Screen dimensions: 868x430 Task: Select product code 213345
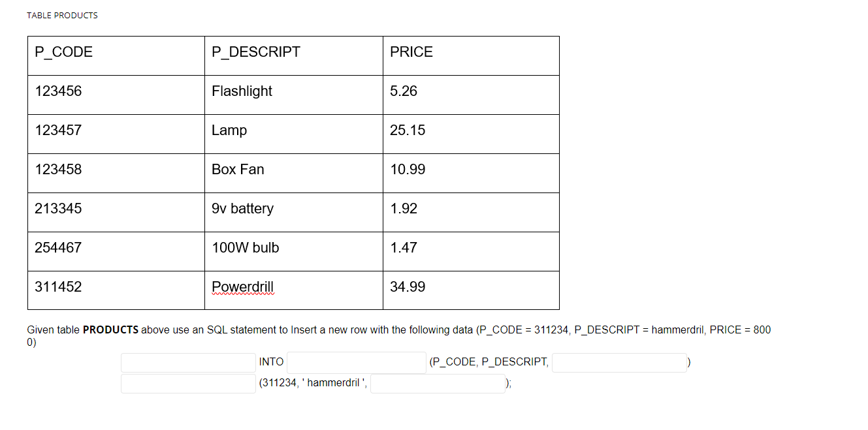click(58, 208)
